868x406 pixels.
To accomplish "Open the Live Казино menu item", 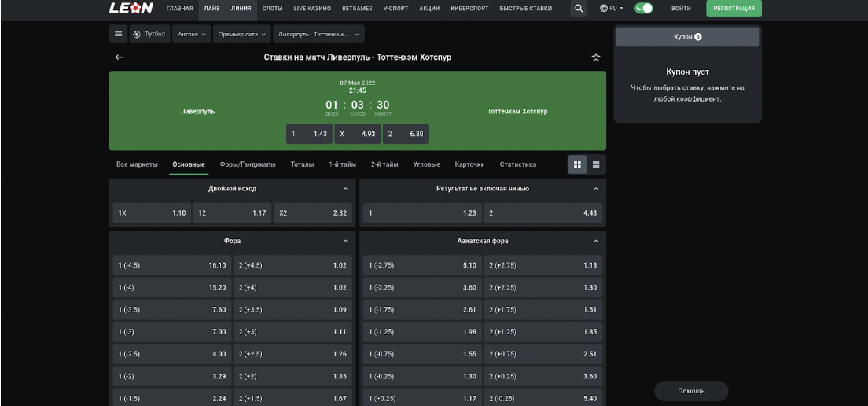I will [312, 9].
